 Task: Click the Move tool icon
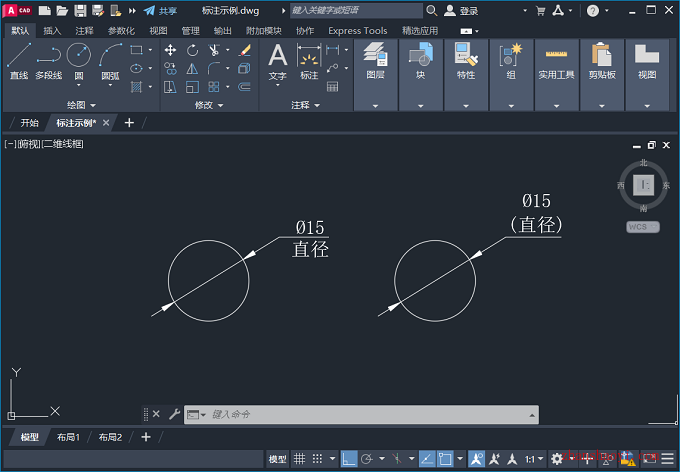tap(170, 50)
